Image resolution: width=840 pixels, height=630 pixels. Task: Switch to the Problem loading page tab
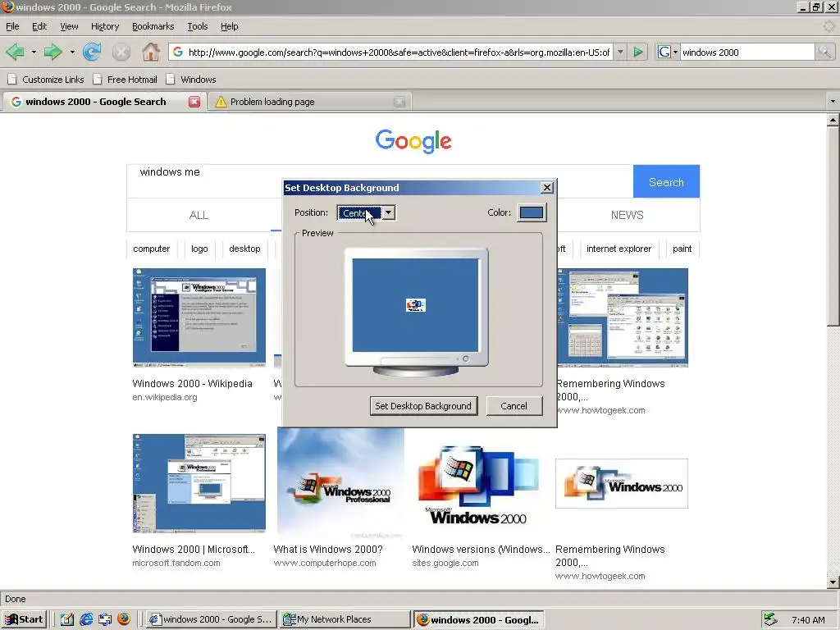(309, 102)
